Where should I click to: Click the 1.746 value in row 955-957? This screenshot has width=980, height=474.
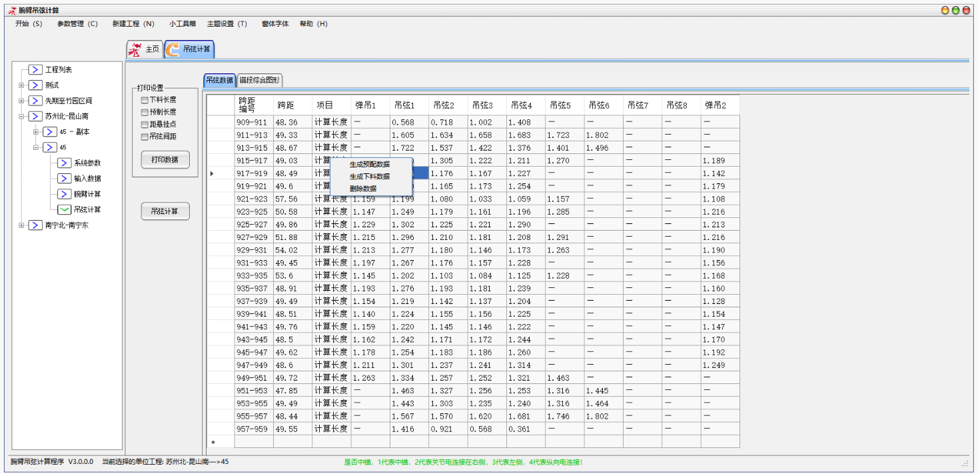[564, 416]
